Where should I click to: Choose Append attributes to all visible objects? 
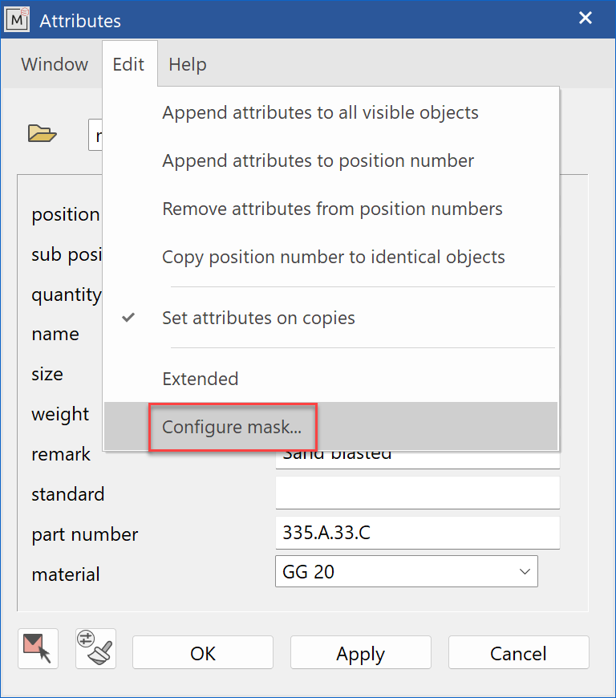pos(331,112)
